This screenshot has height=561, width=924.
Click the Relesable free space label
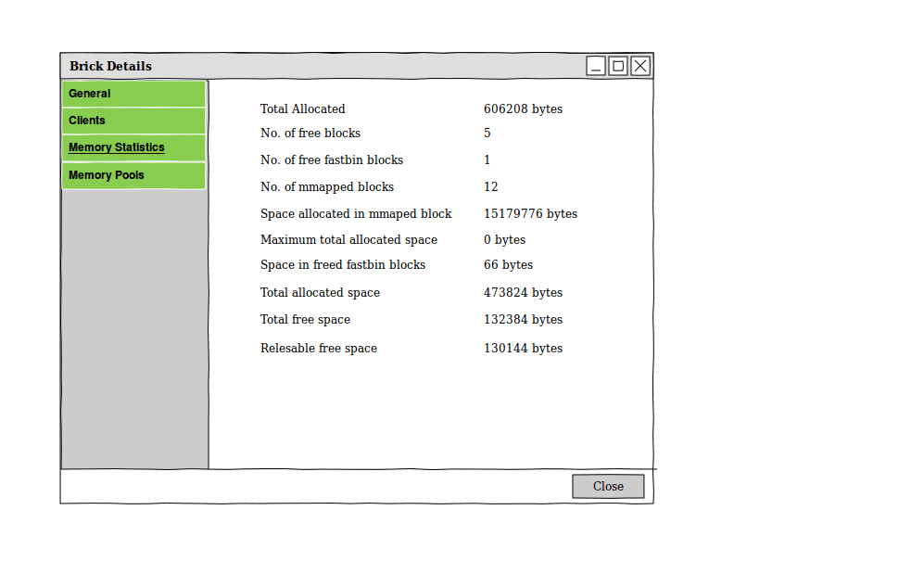point(319,348)
